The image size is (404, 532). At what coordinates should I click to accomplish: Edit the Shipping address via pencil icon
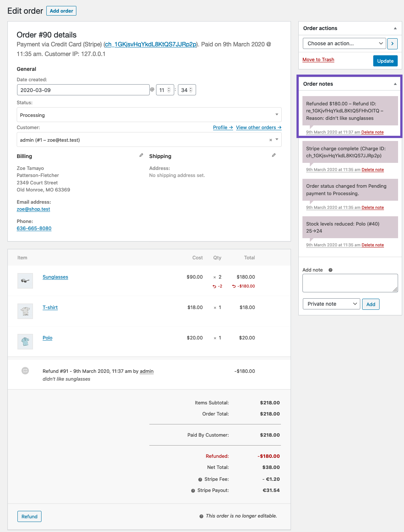[274, 155]
